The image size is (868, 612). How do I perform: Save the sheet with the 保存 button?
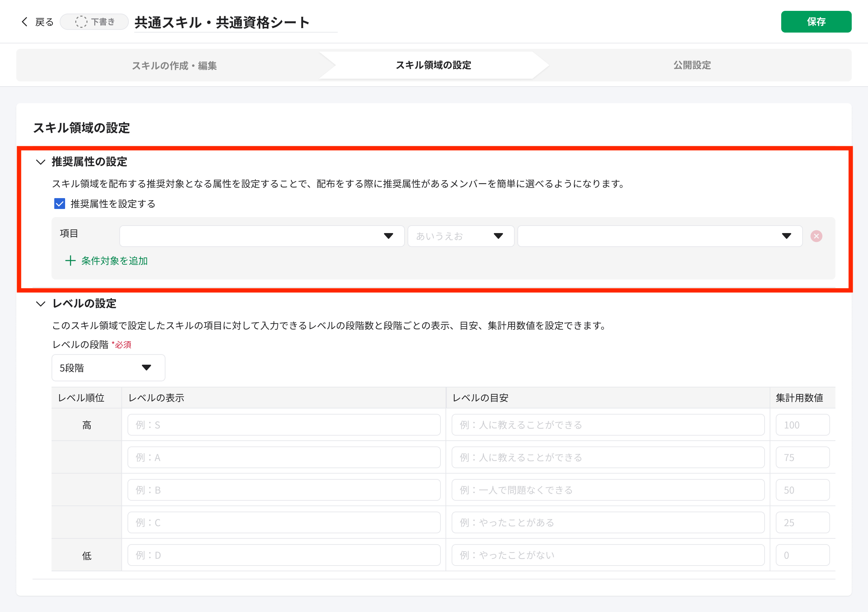point(816,22)
